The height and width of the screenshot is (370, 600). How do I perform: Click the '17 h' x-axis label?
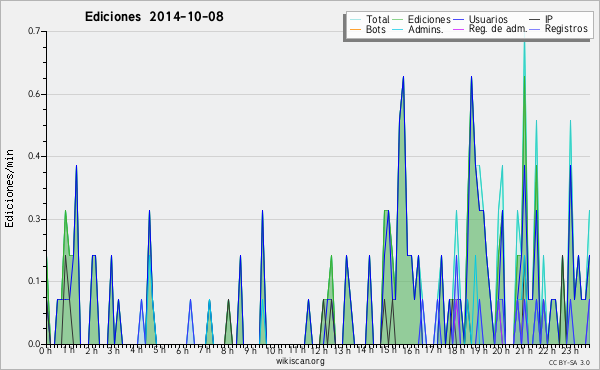tap(433, 350)
